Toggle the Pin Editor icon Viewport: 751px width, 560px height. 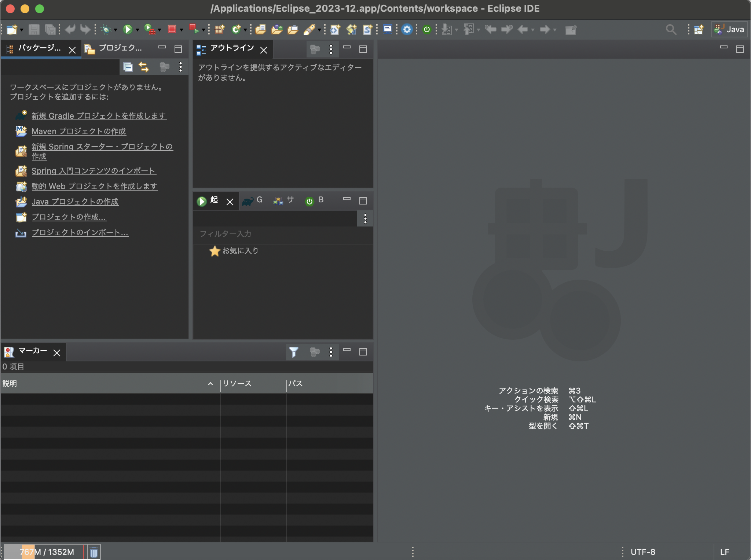point(571,29)
